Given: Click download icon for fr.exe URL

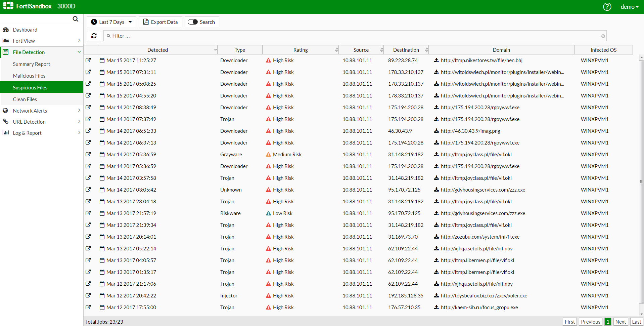Looking at the screenshot, I should 436,237.
